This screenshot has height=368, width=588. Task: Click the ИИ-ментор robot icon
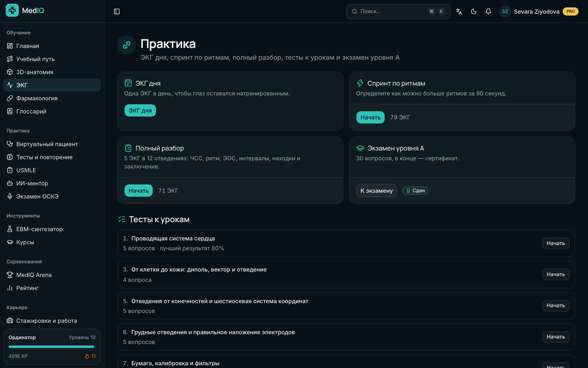click(10, 183)
